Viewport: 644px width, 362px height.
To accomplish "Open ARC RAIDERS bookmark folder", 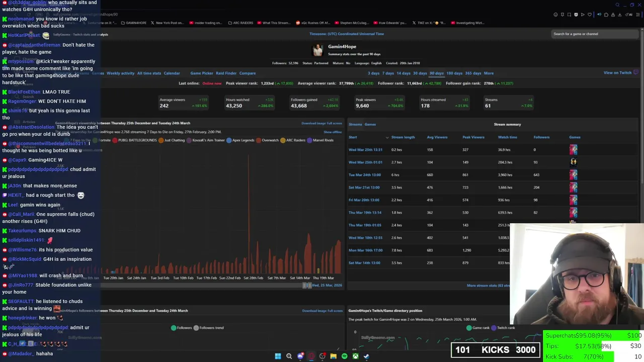I will 240,23.
